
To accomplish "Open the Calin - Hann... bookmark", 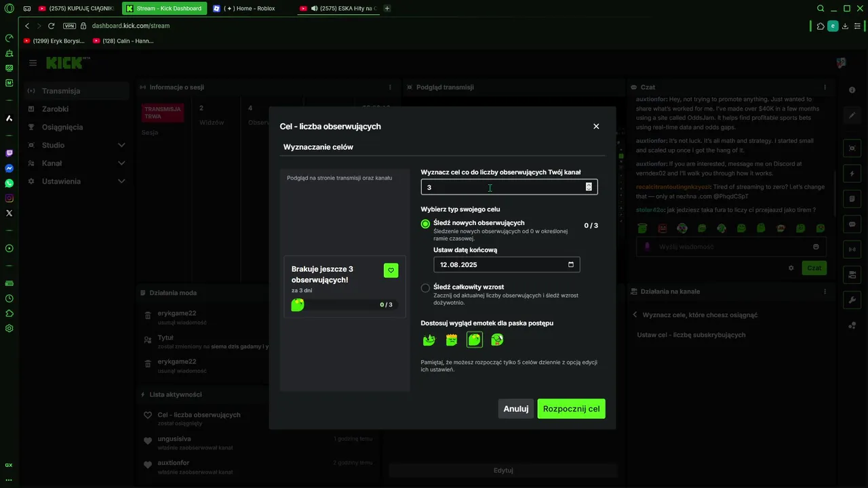I will 123,41.
